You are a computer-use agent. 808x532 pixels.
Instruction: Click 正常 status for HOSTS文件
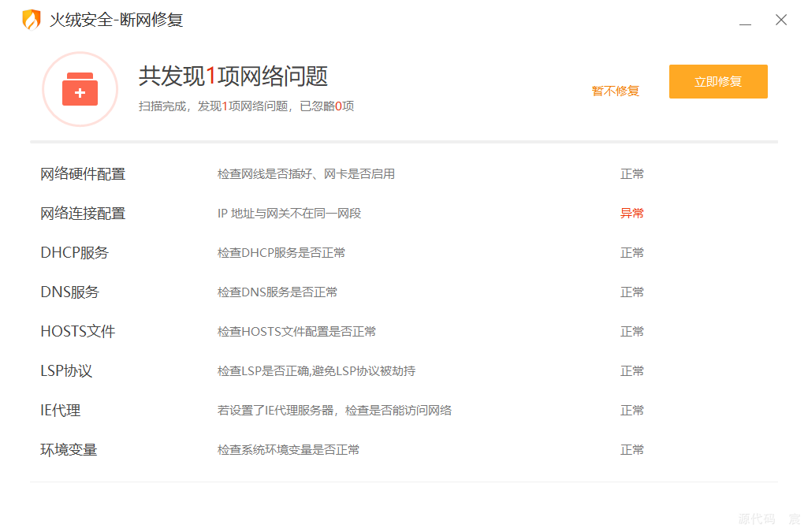(631, 332)
